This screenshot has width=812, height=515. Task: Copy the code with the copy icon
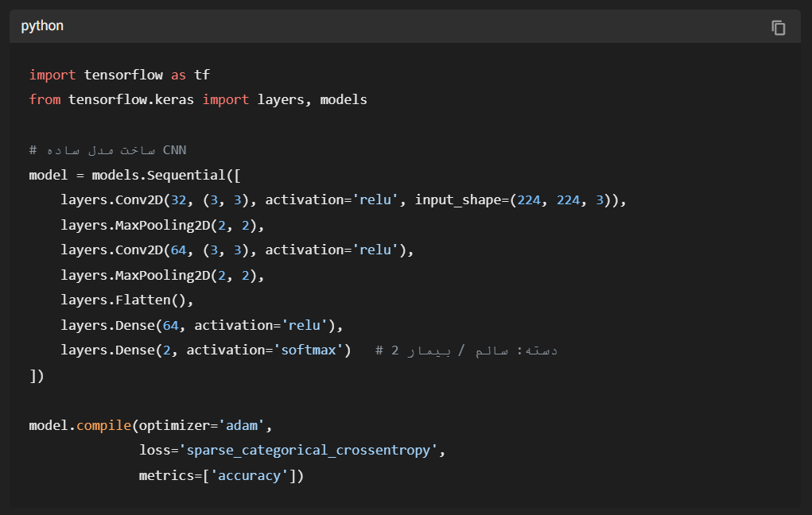pos(779,28)
